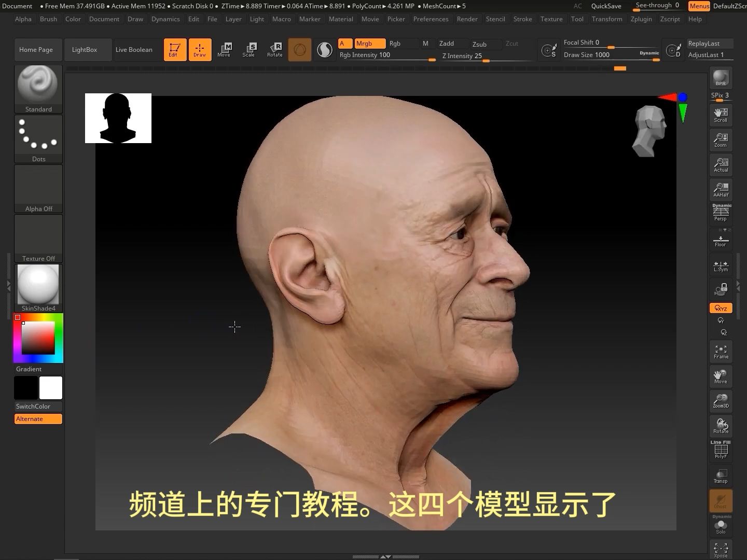Enable Zadd sculpt mode
This screenshot has width=747, height=560.
452,44
